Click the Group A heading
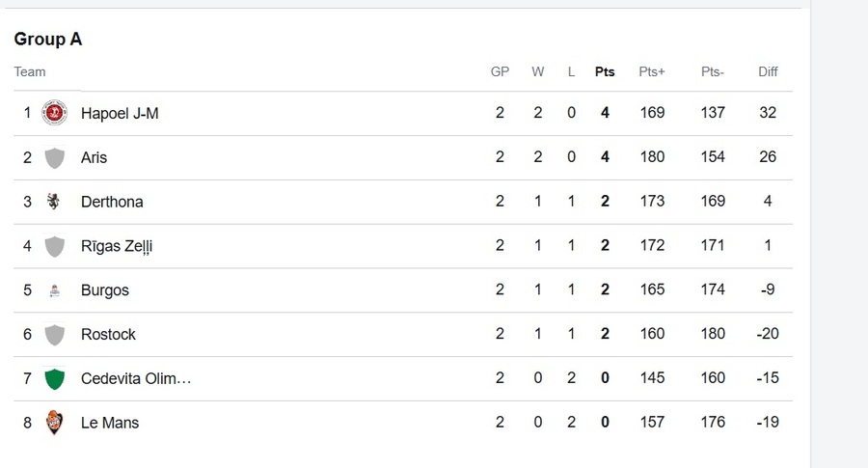The height and width of the screenshot is (468, 868). [48, 40]
